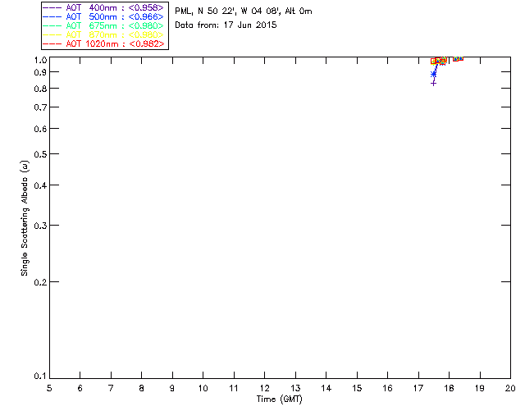
Task: Click the y-axis tick label '0.4'
Action: (x=40, y=185)
